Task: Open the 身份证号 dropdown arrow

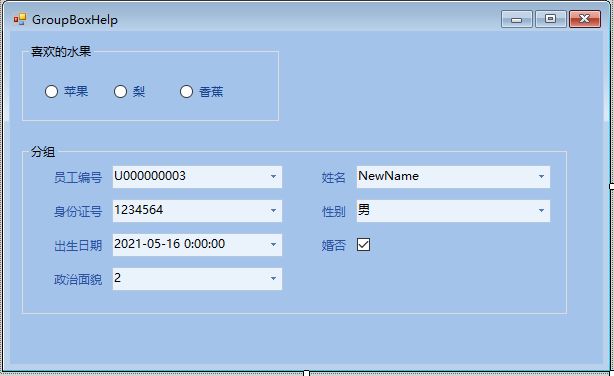Action: click(273, 211)
